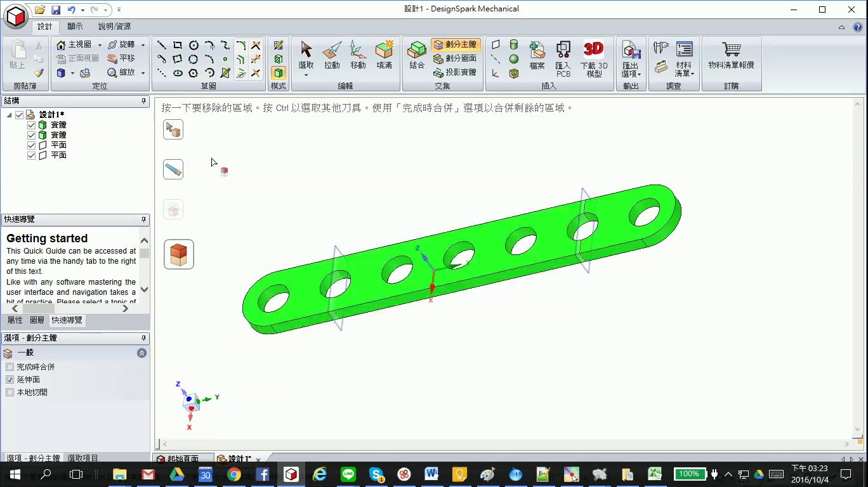The width and height of the screenshot is (868, 487).
Task: Click the Select Target tool guide
Action: (x=173, y=130)
